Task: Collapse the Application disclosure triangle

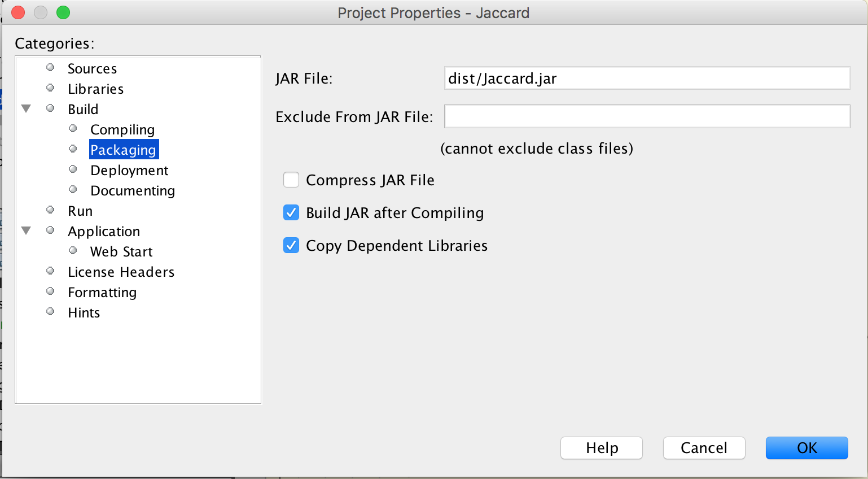Action: point(25,230)
